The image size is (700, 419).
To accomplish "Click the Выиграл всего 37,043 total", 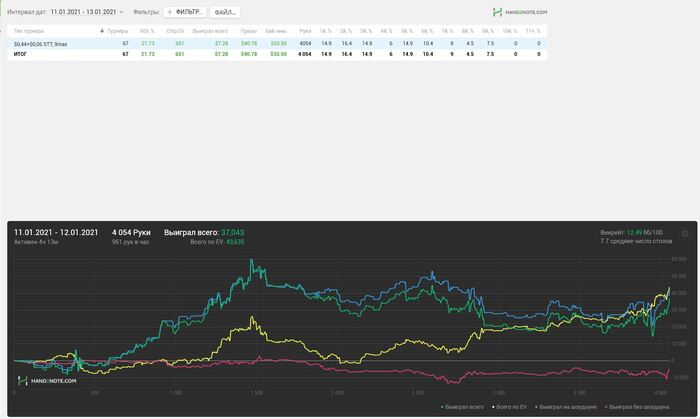I will click(204, 232).
